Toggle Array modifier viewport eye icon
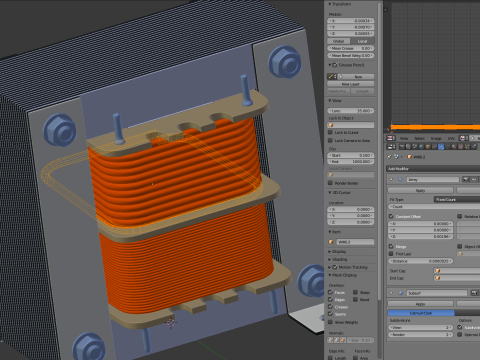The width and height of the screenshot is (480, 360). pyautogui.click(x=474, y=179)
